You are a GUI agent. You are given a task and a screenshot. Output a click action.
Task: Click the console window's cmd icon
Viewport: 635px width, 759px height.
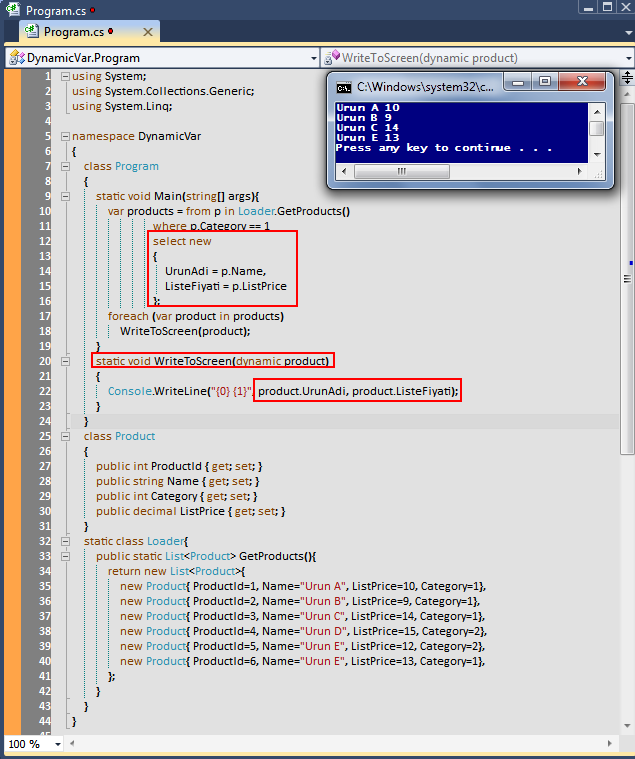pos(343,87)
